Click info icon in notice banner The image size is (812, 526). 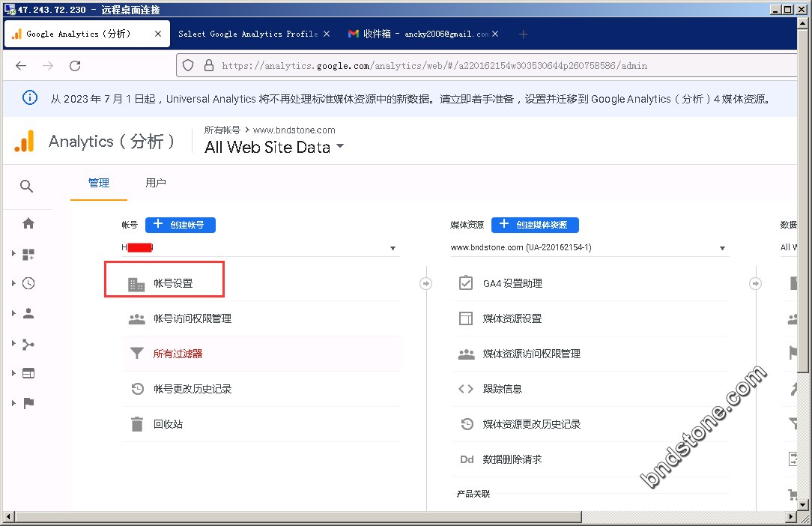point(30,97)
